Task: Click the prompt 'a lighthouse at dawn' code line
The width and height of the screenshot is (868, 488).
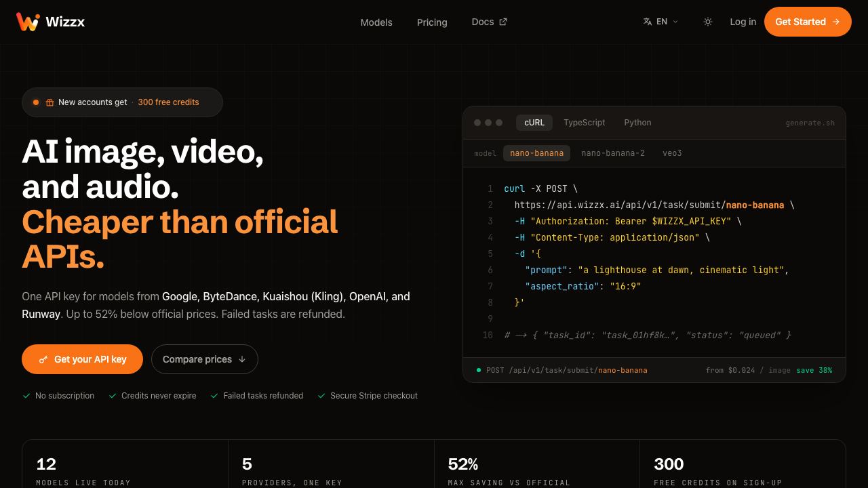Action: click(657, 270)
